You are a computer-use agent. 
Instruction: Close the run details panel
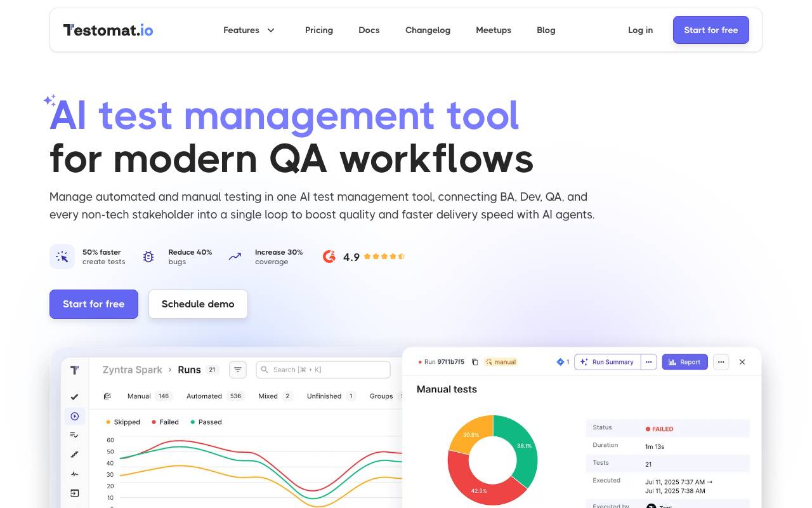(x=742, y=362)
